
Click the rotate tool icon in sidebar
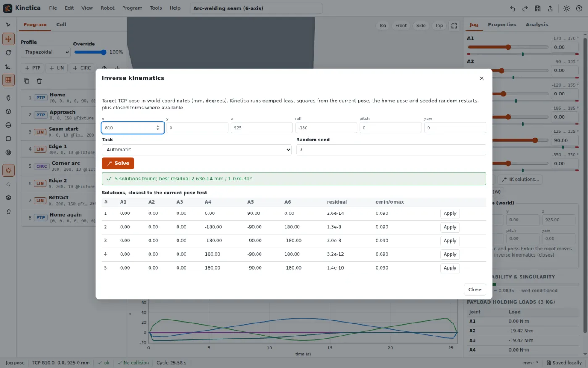point(8,53)
